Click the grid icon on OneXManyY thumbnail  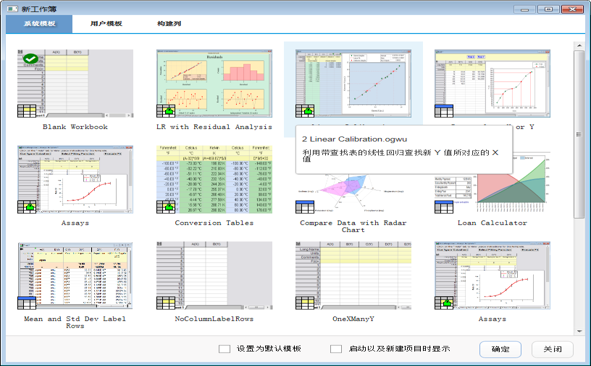click(x=305, y=303)
